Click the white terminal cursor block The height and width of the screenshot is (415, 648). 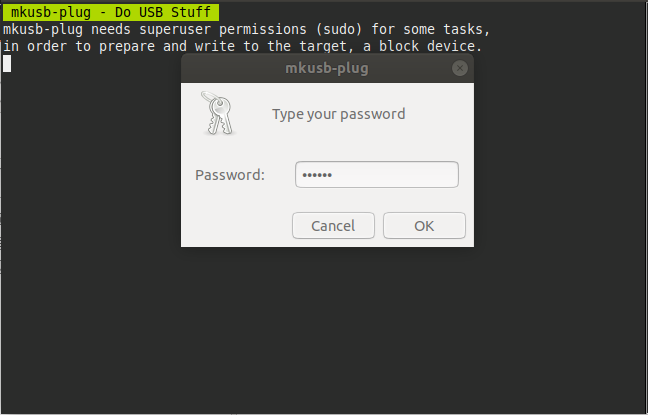7,64
